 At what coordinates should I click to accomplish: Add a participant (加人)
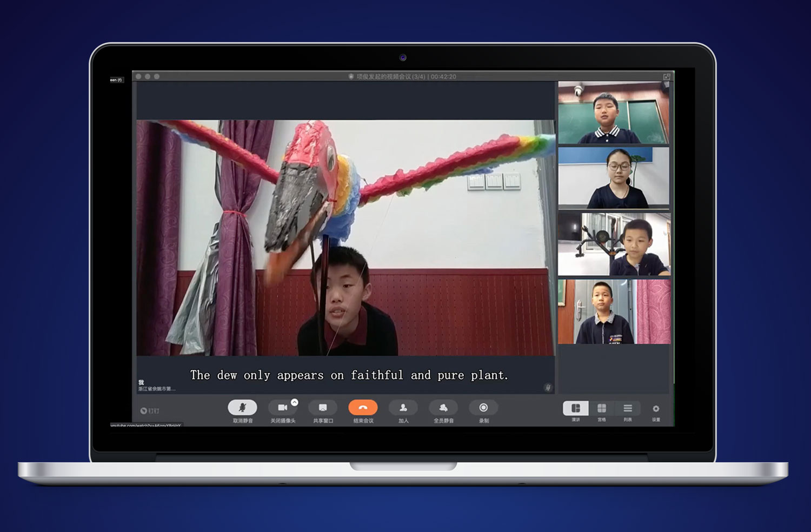403,408
